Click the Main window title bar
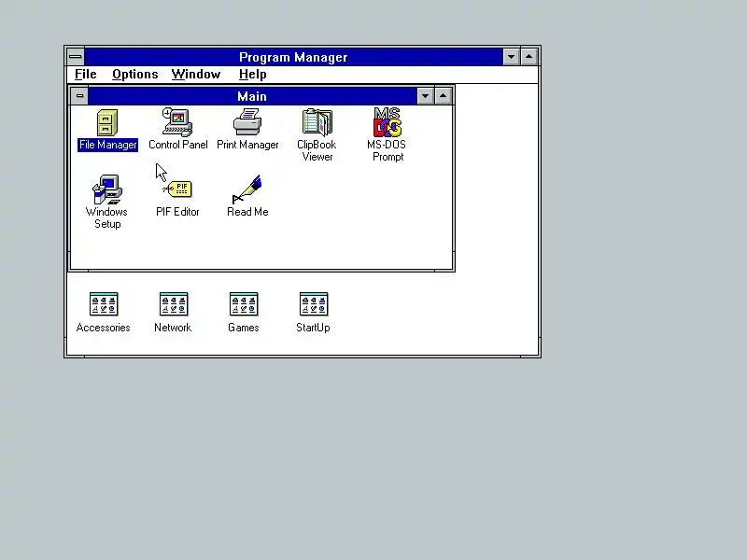The width and height of the screenshot is (747, 560). (x=252, y=96)
